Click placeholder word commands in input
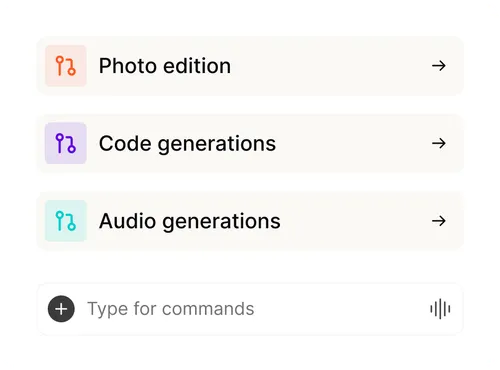 (208, 309)
